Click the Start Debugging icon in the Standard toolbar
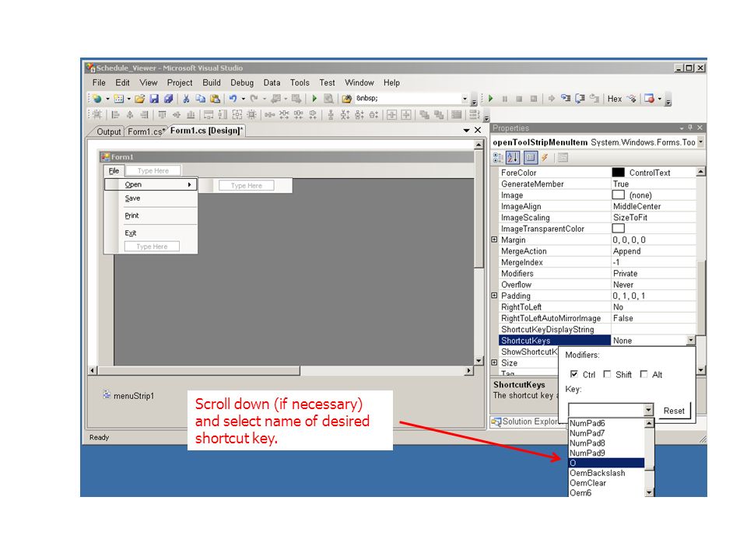This screenshot has width=747, height=560. tap(314, 99)
